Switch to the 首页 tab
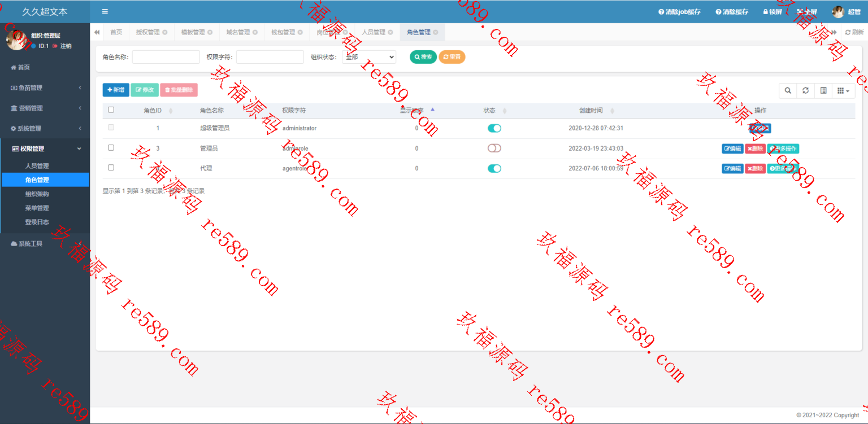This screenshot has height=424, width=868. pos(116,32)
